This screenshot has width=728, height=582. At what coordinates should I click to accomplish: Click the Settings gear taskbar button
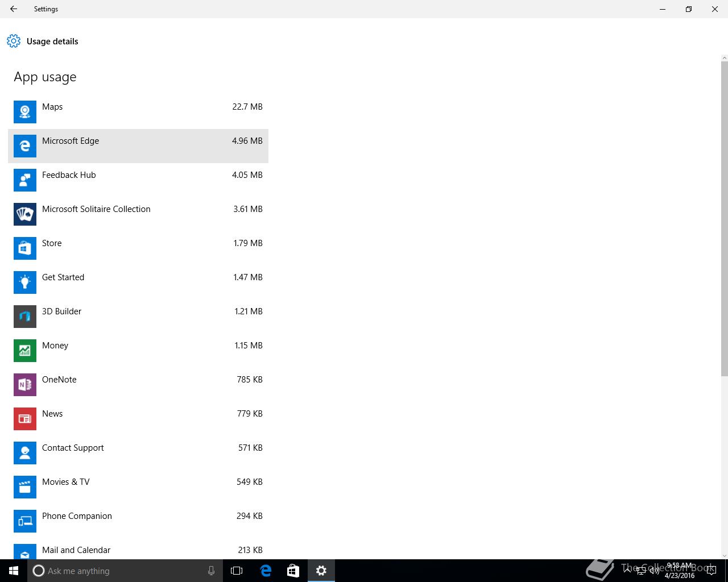321,571
